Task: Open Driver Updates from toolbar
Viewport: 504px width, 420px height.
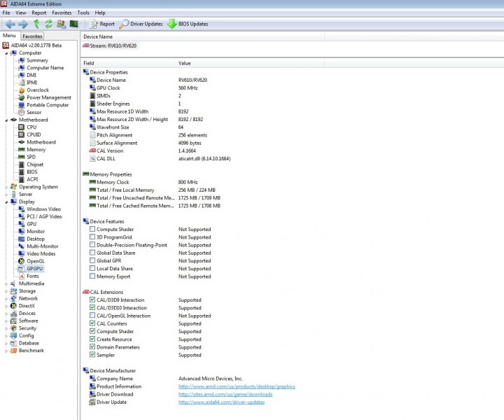Action: pos(141,24)
